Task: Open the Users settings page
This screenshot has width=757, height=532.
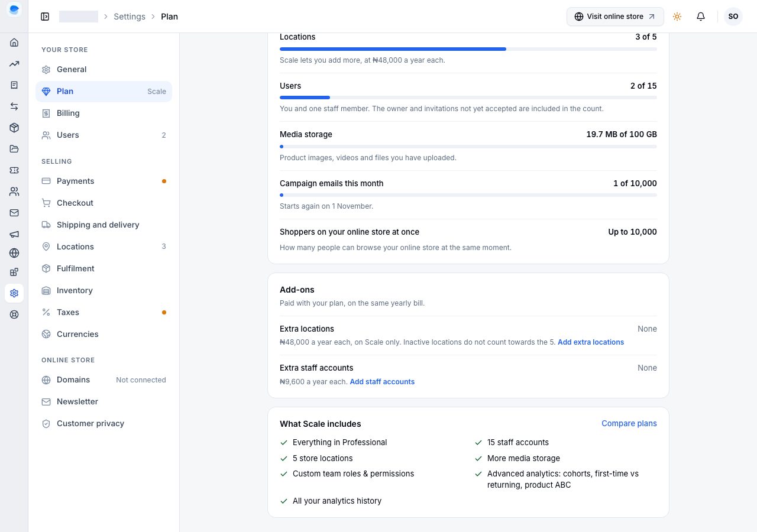Action: (x=104, y=135)
